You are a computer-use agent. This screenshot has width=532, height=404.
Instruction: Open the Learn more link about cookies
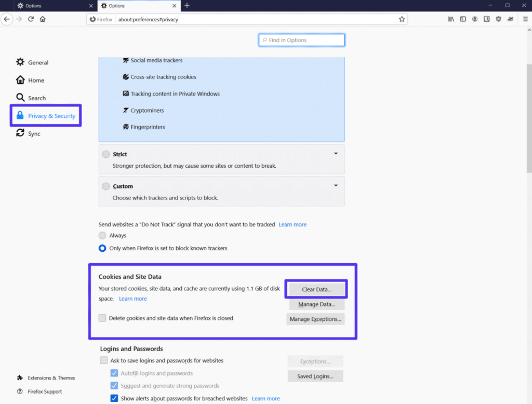pos(132,299)
